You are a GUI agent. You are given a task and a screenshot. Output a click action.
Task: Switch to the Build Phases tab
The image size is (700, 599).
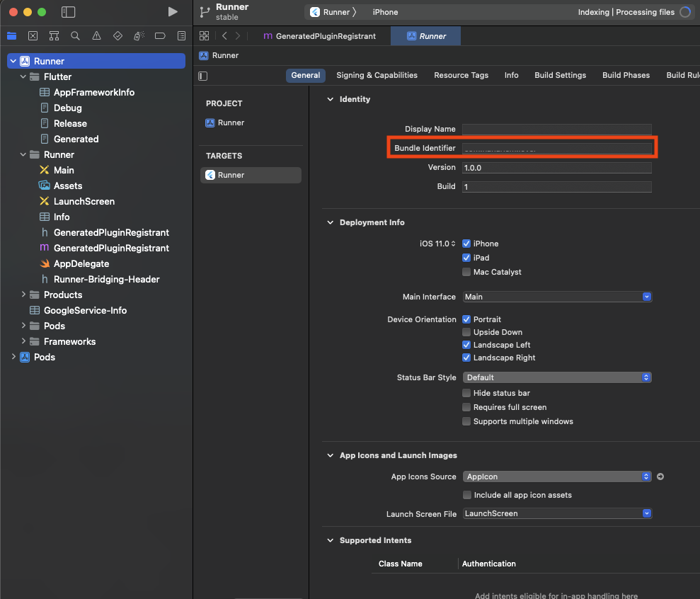click(x=626, y=76)
